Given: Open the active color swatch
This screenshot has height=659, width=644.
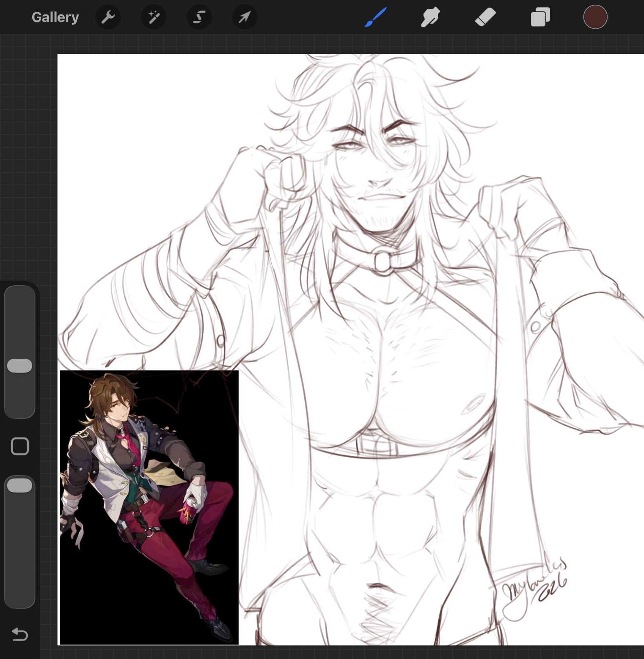Looking at the screenshot, I should pyautogui.click(x=595, y=17).
